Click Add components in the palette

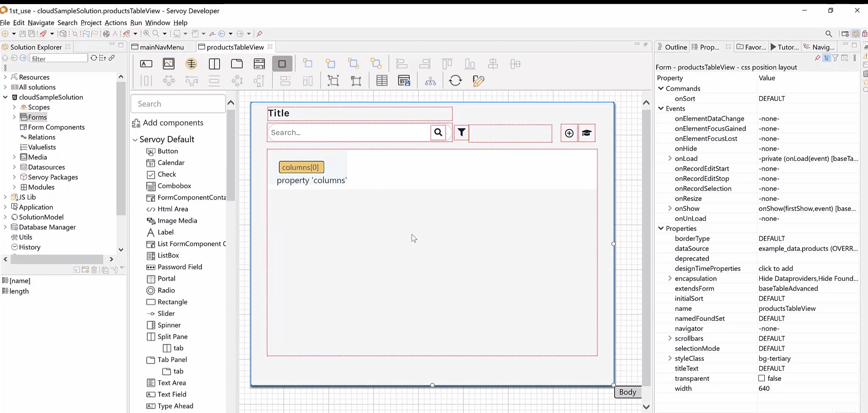point(173,123)
